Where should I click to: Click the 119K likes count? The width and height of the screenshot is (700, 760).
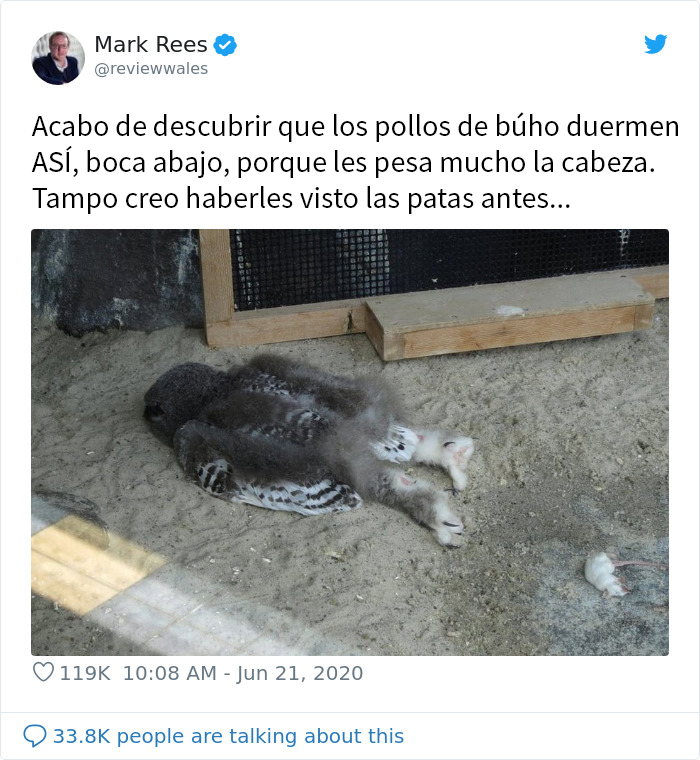(84, 673)
